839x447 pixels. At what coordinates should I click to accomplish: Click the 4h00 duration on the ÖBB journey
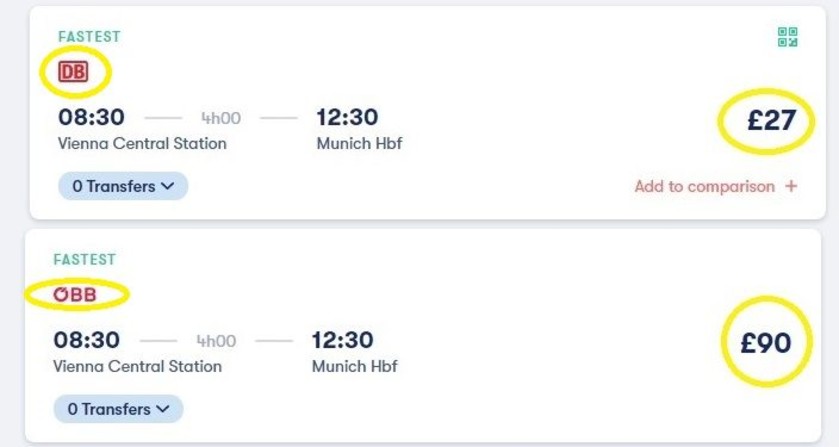(x=216, y=341)
